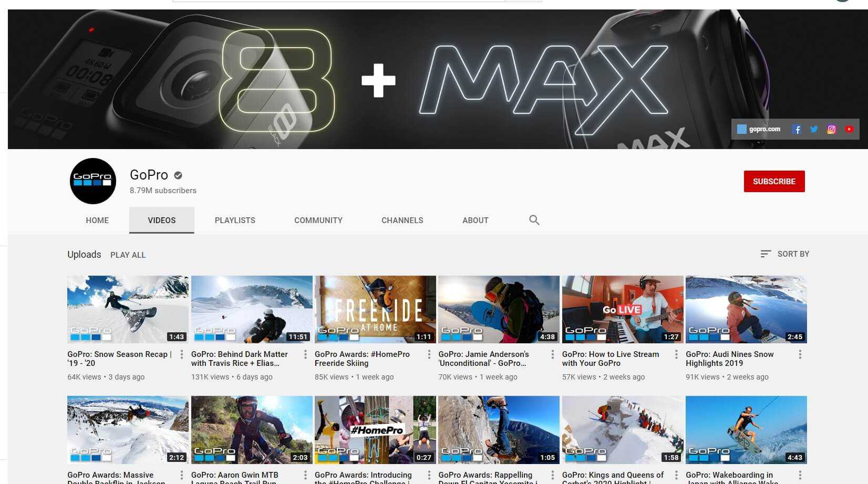
Task: Open options menu for Snow Season Recap video
Action: (x=182, y=355)
